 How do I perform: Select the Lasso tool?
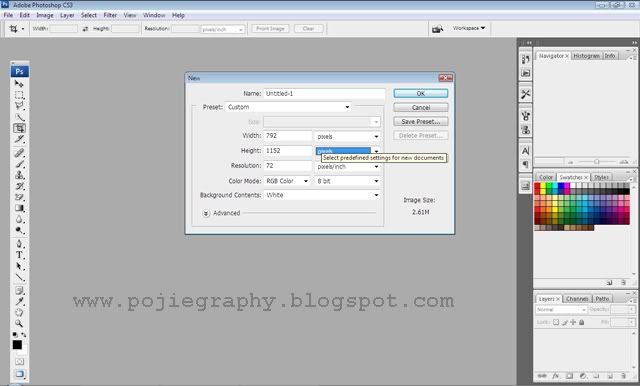point(19,106)
